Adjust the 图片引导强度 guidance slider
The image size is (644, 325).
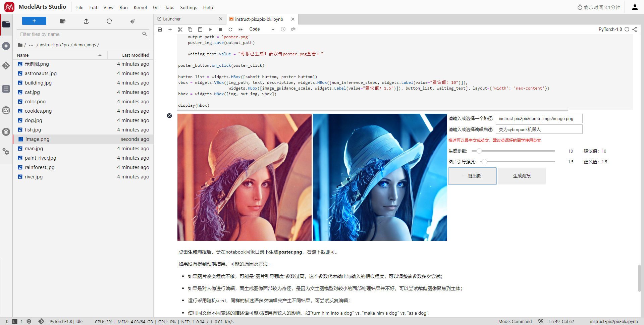pyautogui.click(x=518, y=162)
